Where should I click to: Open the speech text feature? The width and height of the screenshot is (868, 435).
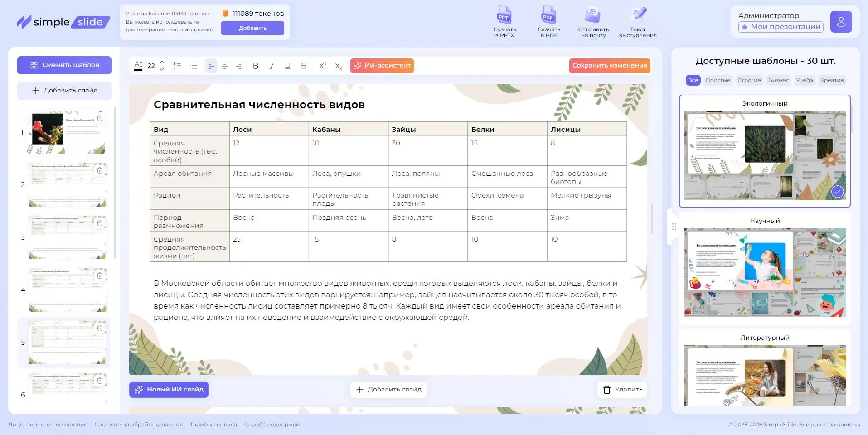[x=638, y=21]
